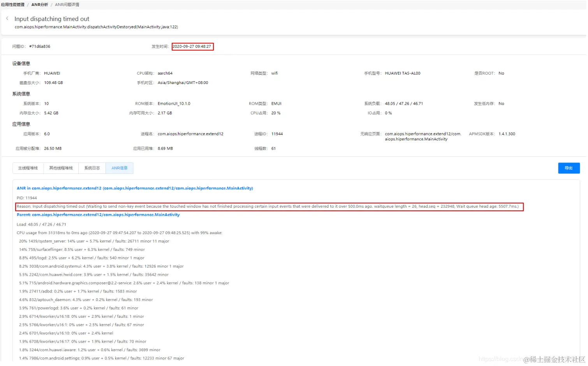Select the kworker/u16:18 line

pos(81,317)
